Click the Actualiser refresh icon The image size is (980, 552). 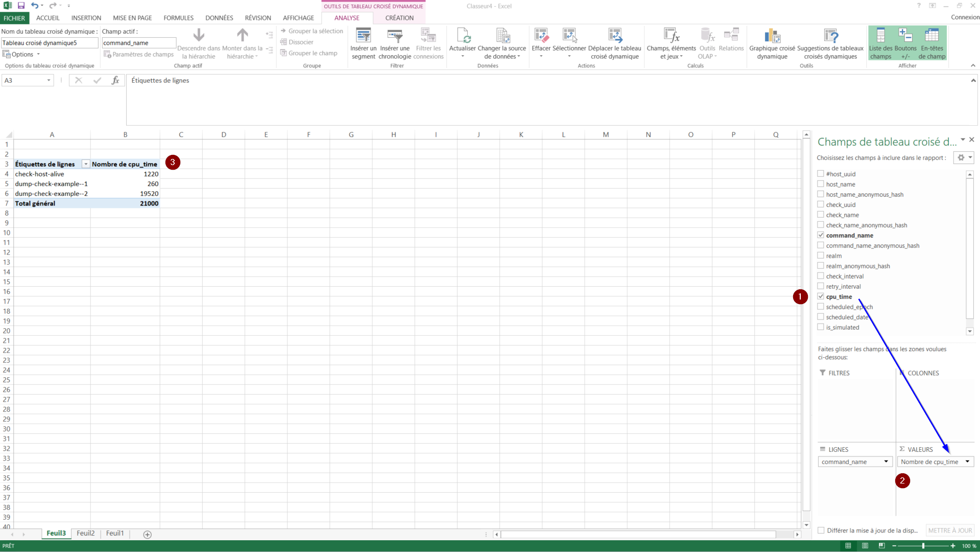tap(463, 36)
